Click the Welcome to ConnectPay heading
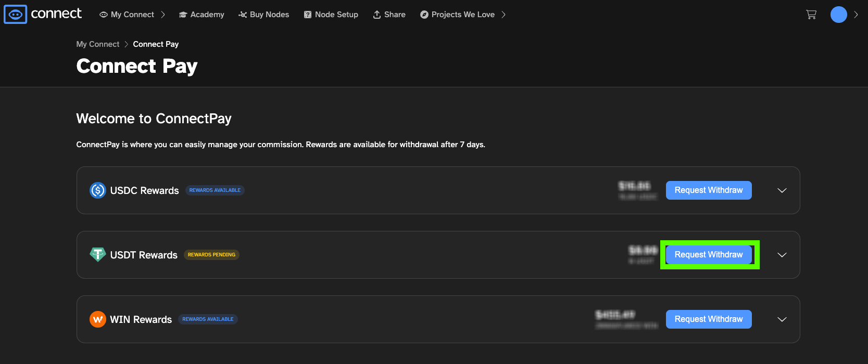The height and width of the screenshot is (364, 868). [x=154, y=119]
